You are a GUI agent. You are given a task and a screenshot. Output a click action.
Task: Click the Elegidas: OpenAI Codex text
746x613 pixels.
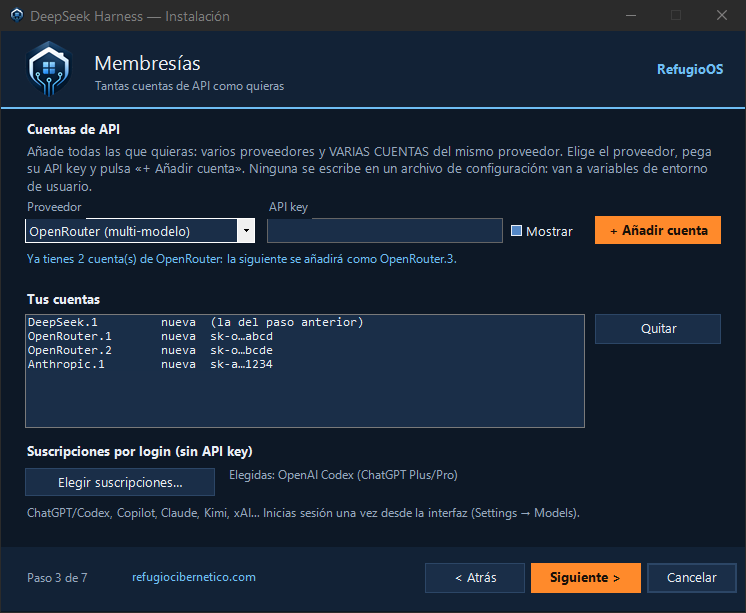[x=343, y=475]
